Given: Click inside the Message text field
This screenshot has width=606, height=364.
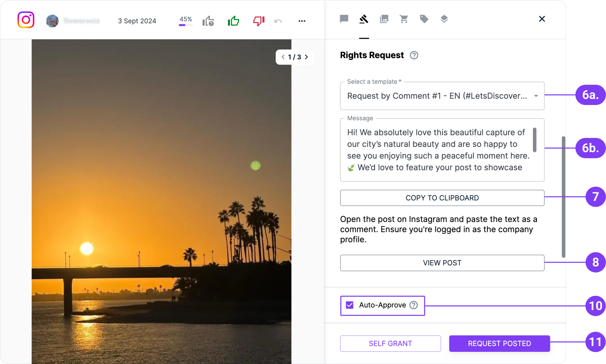Looking at the screenshot, I should (437, 150).
